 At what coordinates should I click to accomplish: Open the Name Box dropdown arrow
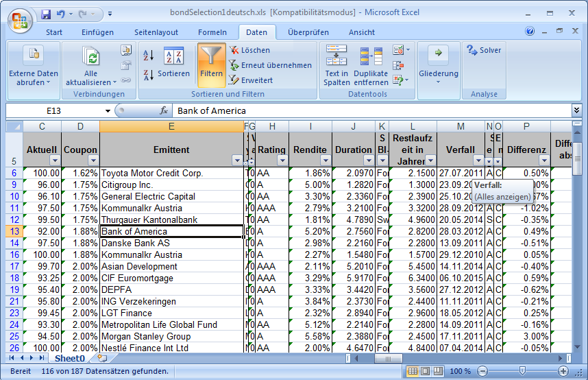point(108,110)
